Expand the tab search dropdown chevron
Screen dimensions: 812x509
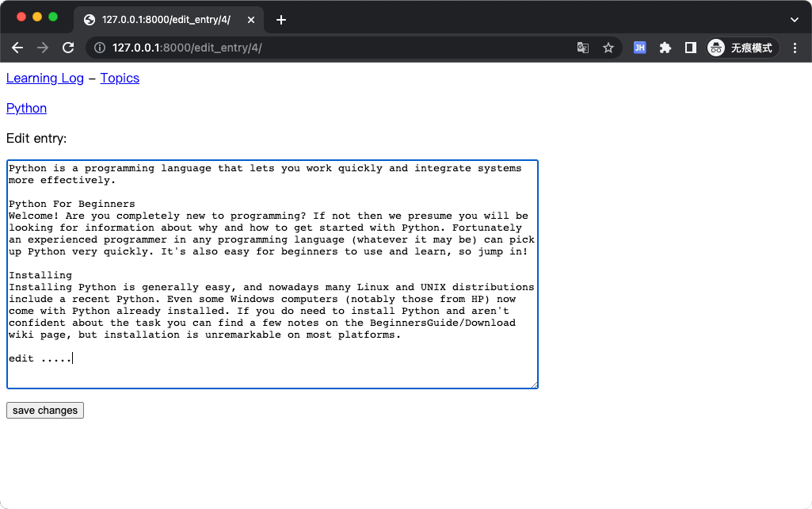pos(795,20)
